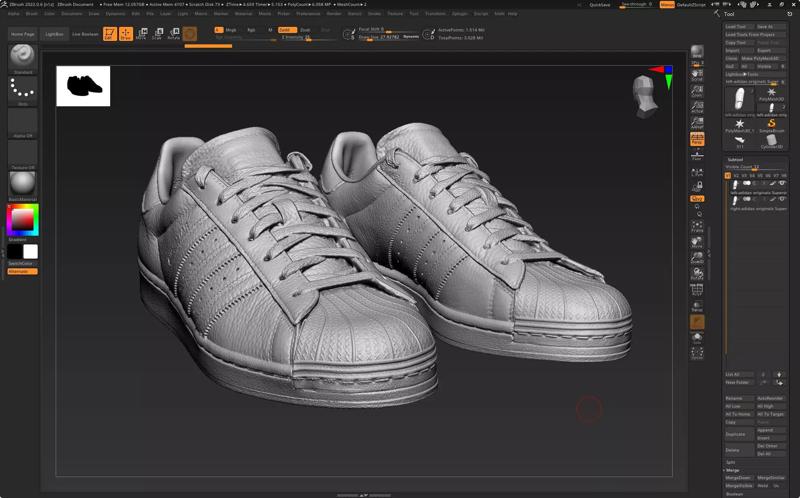800x498 pixels.
Task: Toggle Zadd sculpt mode
Action: 285,30
